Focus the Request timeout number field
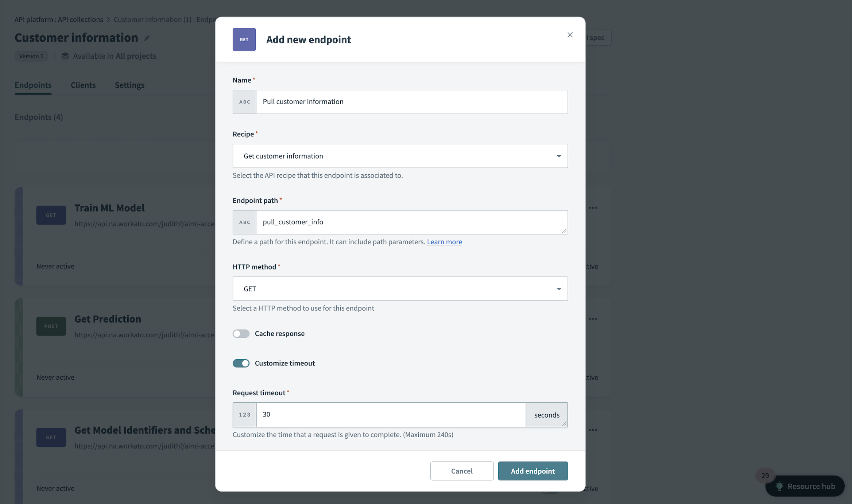The width and height of the screenshot is (852, 504). 391,415
